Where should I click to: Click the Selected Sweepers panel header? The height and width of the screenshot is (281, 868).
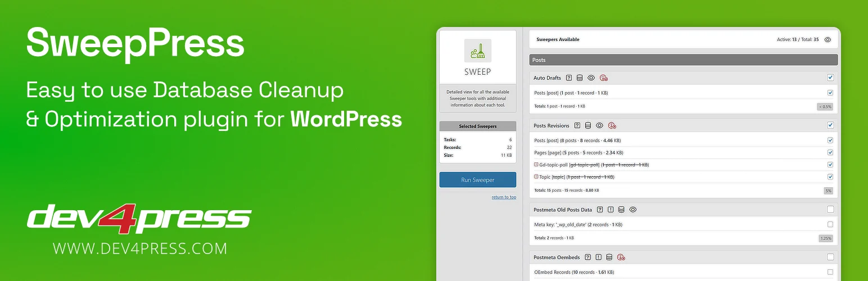[477, 126]
